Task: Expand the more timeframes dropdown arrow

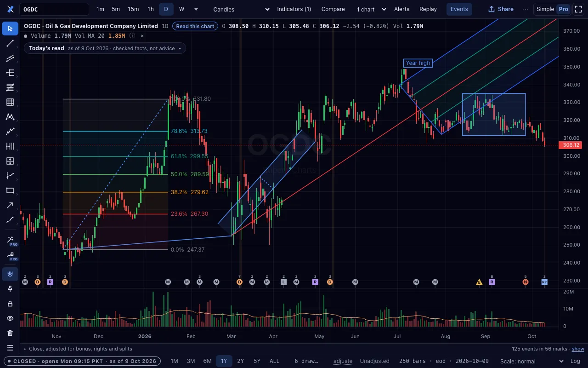Action: click(196, 9)
